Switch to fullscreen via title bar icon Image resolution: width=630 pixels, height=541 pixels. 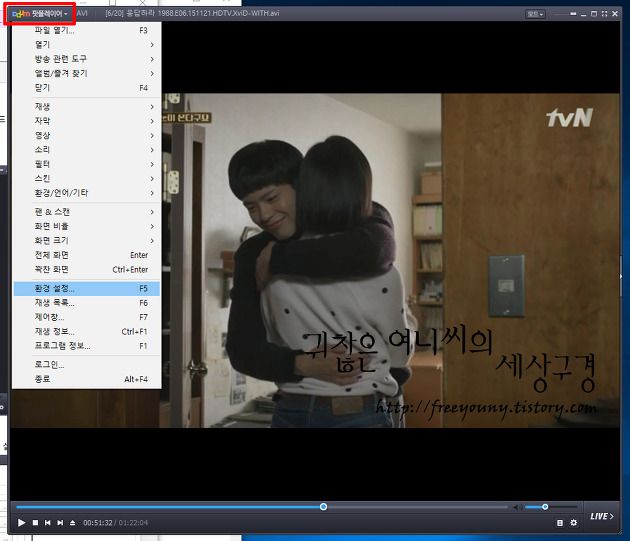point(604,14)
